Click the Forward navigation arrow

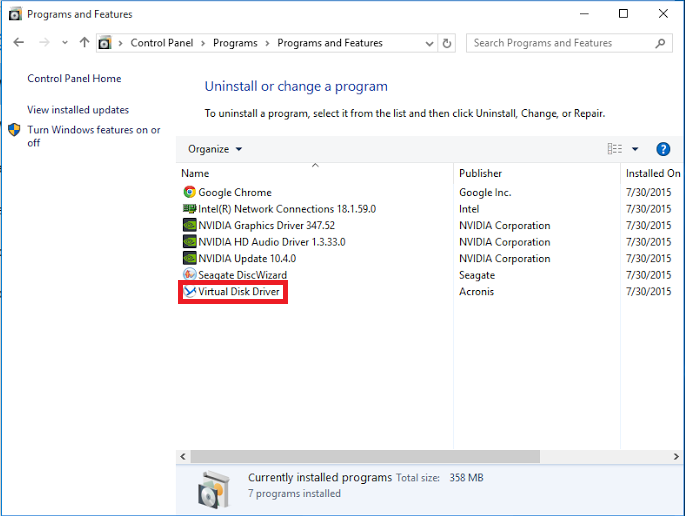pyautogui.click(x=44, y=42)
